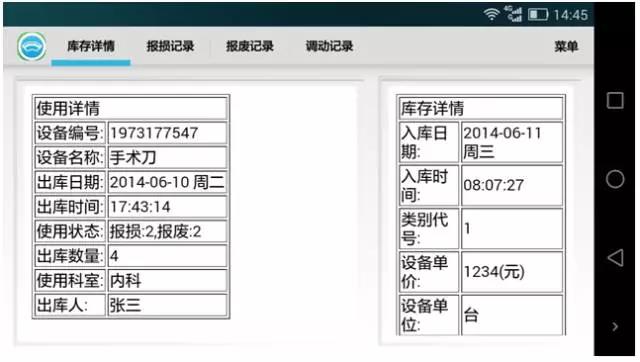Open the 调动记录 tab
Image resolution: width=640 pixels, height=362 pixels.
pos(329,46)
